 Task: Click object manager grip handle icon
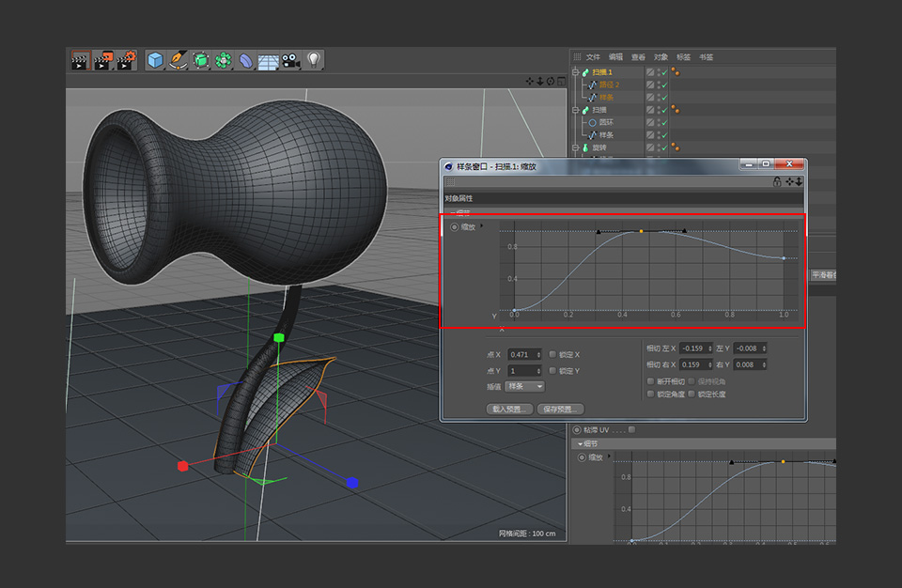tap(577, 57)
